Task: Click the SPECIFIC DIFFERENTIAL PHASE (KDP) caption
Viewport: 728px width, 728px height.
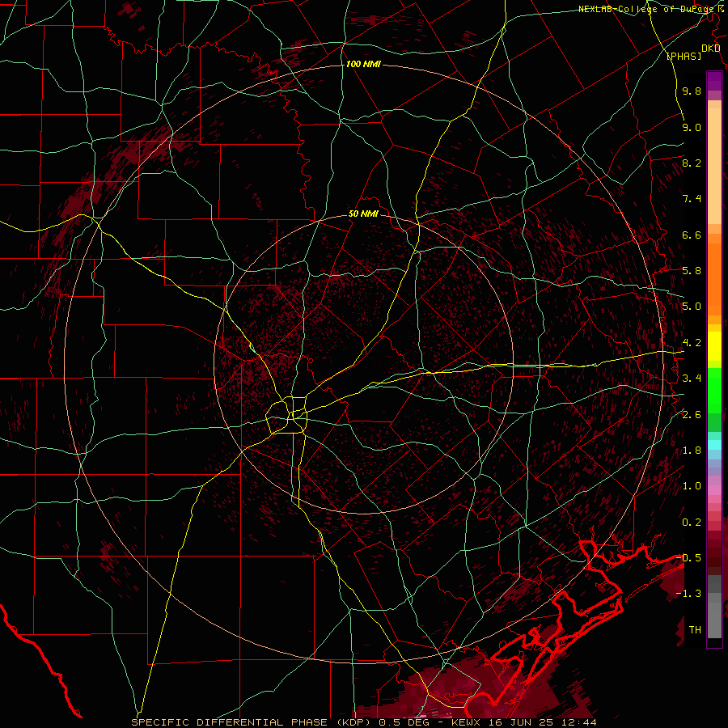Action: [252, 722]
